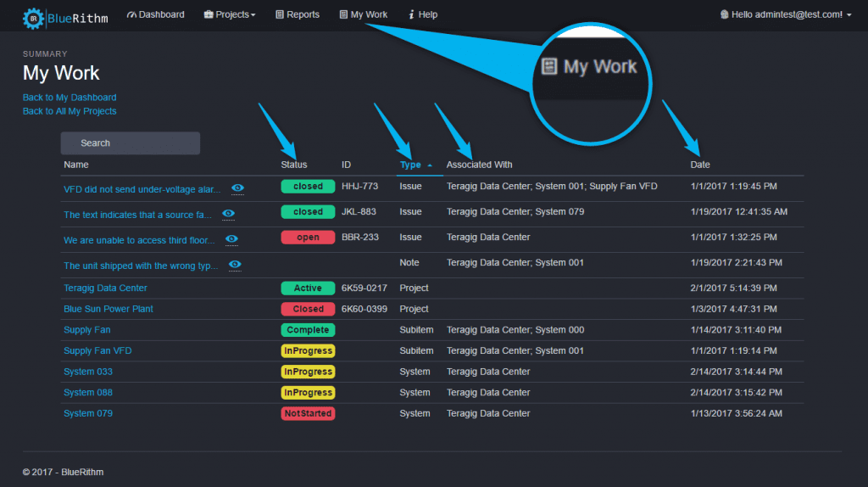This screenshot has height=487, width=868.
Task: Toggle eye icon for unit shipped note
Action: 235,265
